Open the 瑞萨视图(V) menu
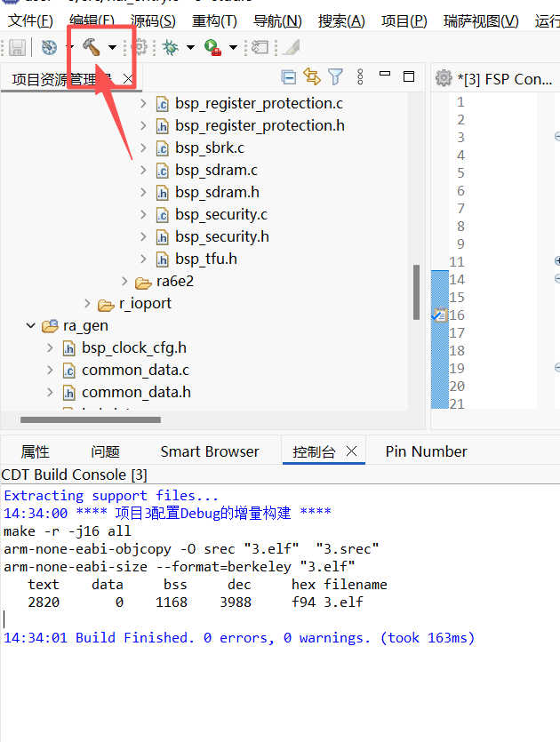The width and height of the screenshot is (560, 742). 481,20
